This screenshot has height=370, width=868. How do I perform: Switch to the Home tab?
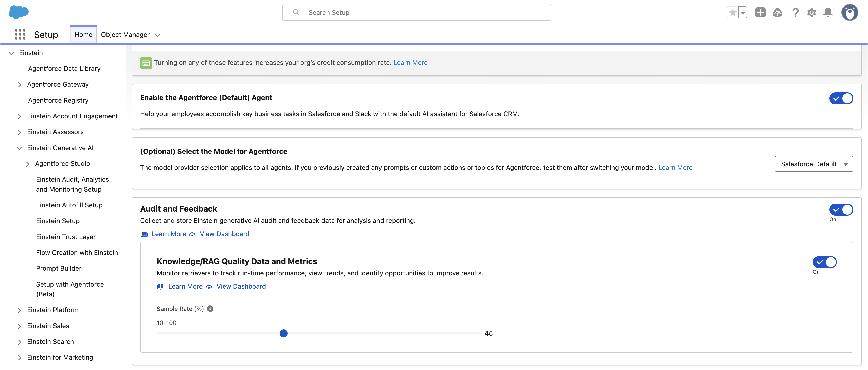[83, 35]
